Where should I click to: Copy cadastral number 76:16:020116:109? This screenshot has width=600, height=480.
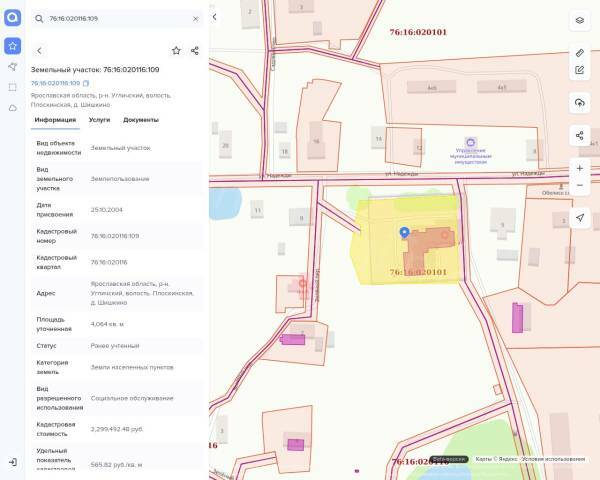(87, 83)
